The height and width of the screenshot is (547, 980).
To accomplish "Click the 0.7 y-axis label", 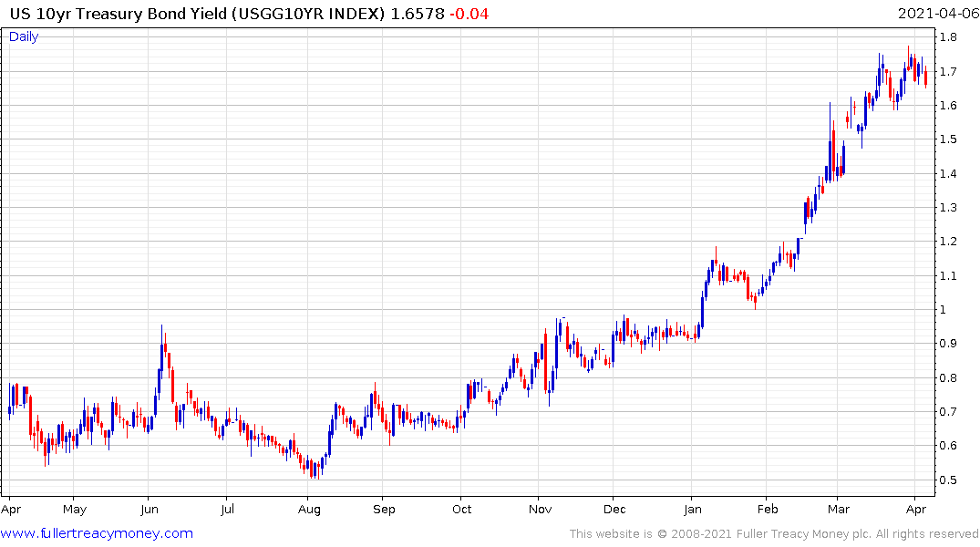I will 948,411.
